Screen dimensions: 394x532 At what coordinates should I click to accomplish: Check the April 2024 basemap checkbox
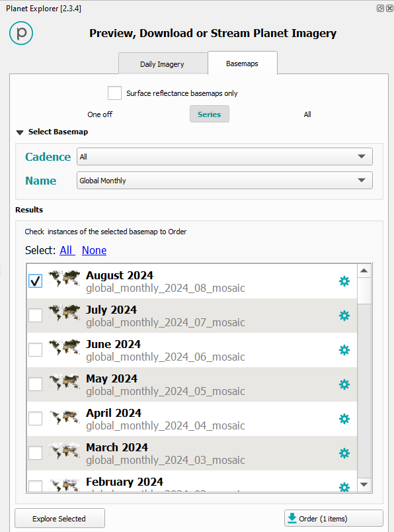tap(35, 419)
